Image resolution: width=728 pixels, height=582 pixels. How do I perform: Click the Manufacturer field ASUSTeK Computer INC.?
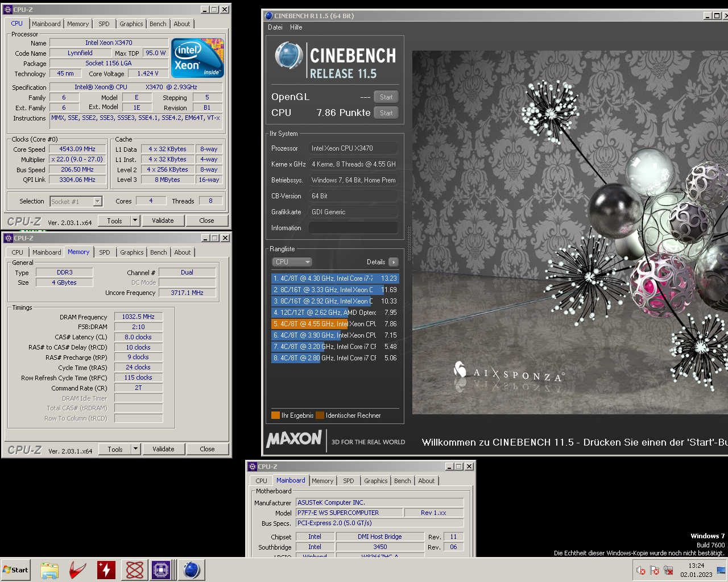click(380, 502)
